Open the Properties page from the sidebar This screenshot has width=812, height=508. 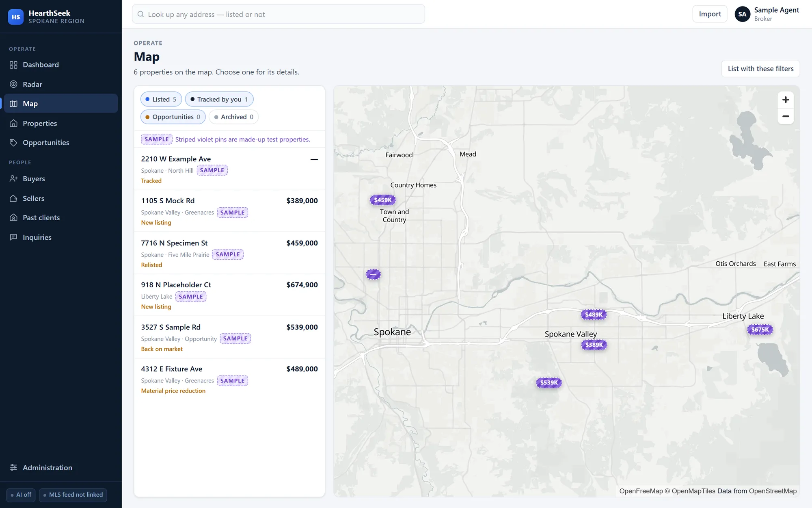pos(61,123)
